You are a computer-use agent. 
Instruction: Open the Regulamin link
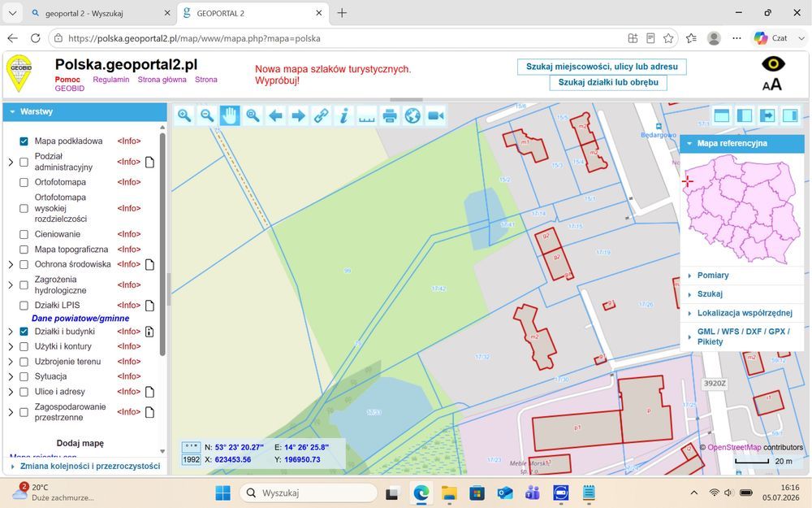pyautogui.click(x=110, y=80)
